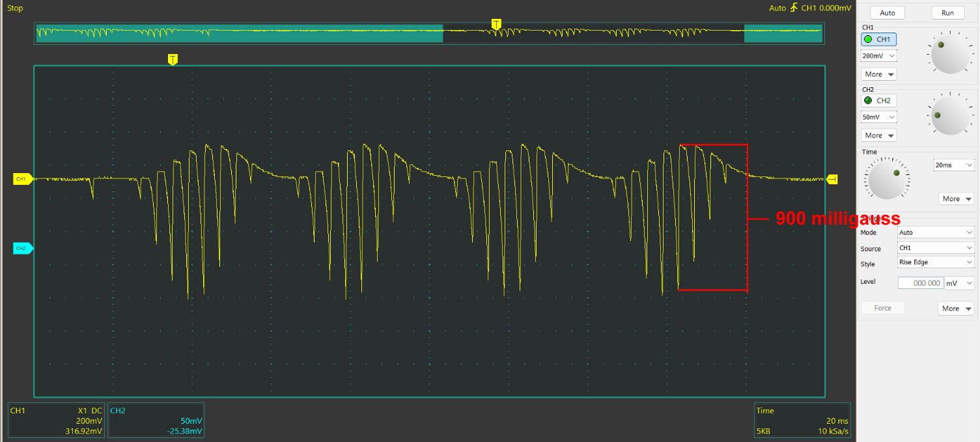Click the CH1 vertical scale knob
The height and width of the screenshot is (442, 980).
[949, 54]
